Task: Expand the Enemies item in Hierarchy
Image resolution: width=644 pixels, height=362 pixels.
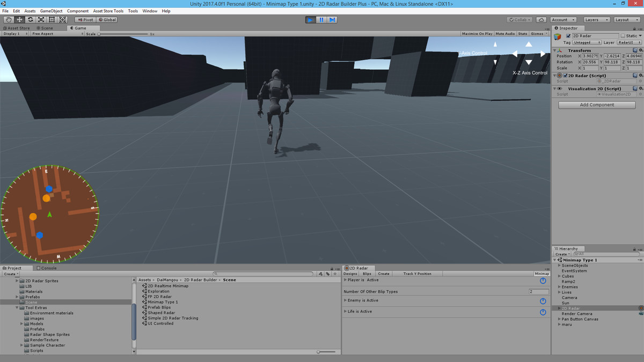Action: pos(559,286)
